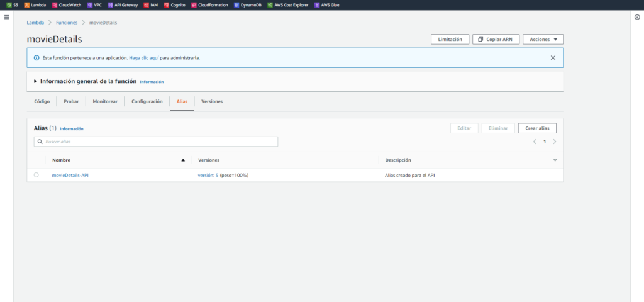Go to the next alias page arrow
This screenshot has height=302, width=644.
[555, 142]
